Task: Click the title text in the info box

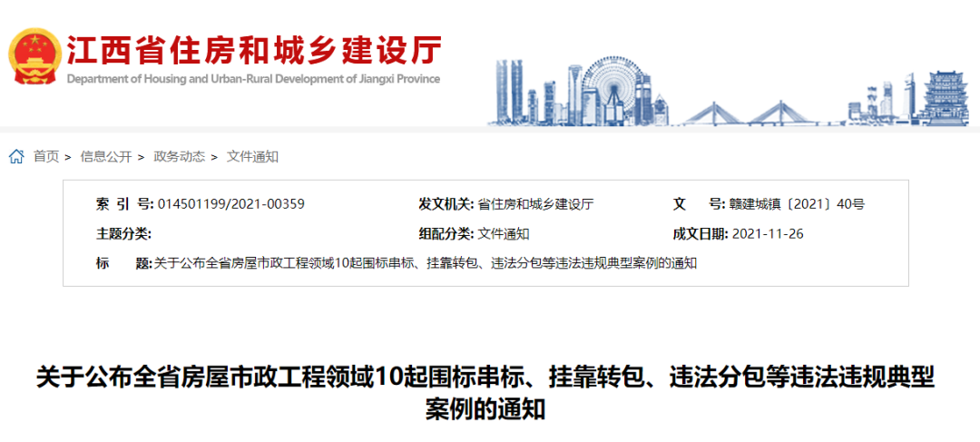Action: pyautogui.click(x=425, y=264)
